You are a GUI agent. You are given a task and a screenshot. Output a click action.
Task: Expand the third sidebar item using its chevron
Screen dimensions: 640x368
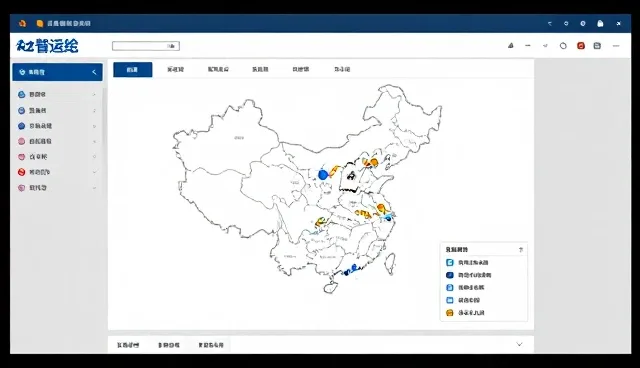pyautogui.click(x=94, y=126)
